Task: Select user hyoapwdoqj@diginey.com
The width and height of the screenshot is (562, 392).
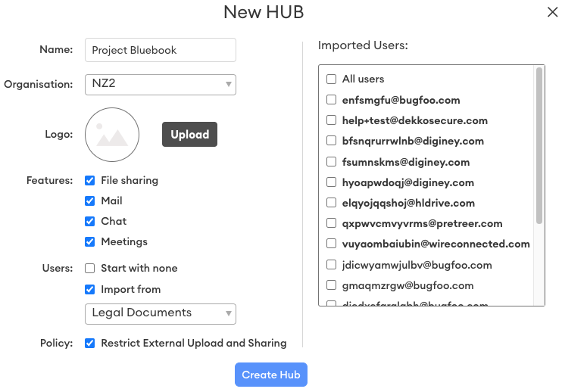Action: 331,182
